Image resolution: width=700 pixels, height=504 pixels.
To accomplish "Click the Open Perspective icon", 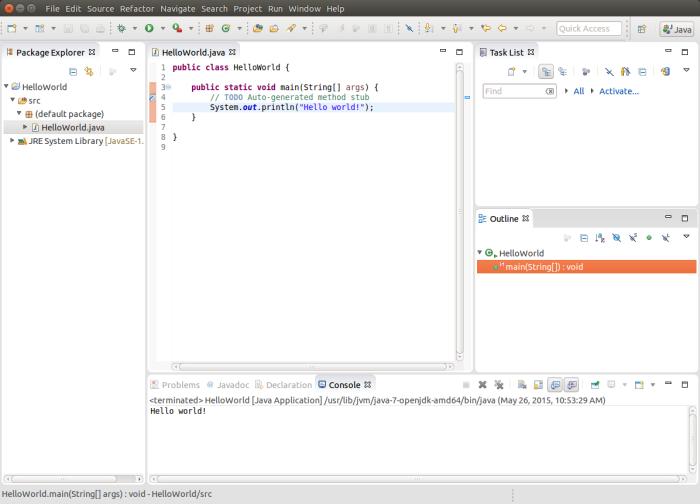I will (642, 29).
